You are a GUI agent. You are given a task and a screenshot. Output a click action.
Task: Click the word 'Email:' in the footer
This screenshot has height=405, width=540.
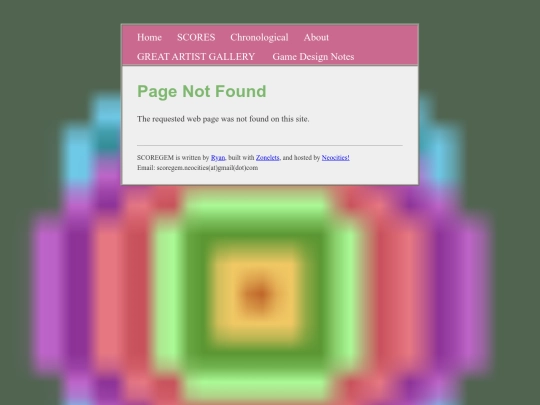146,168
